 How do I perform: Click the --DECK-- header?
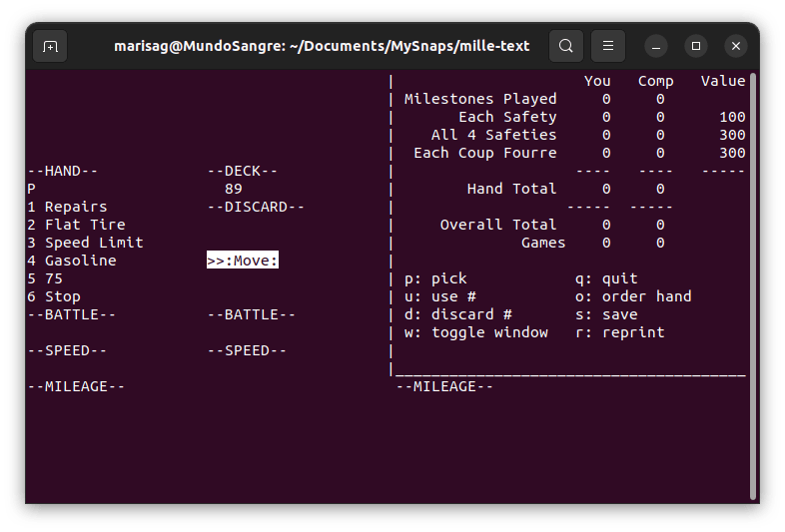pos(243,171)
